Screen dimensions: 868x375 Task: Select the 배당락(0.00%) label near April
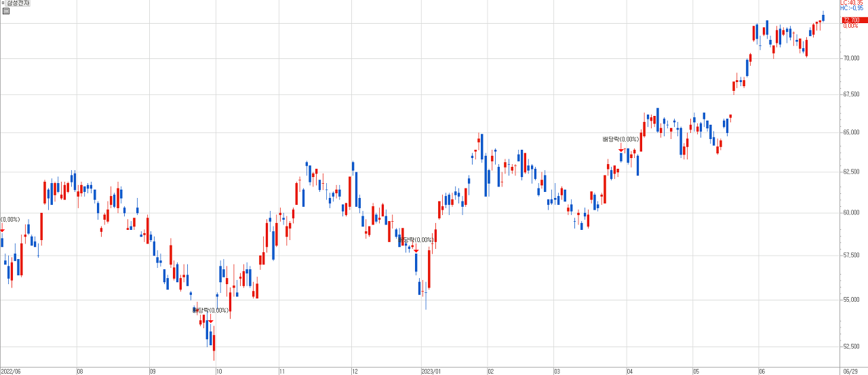(620, 139)
